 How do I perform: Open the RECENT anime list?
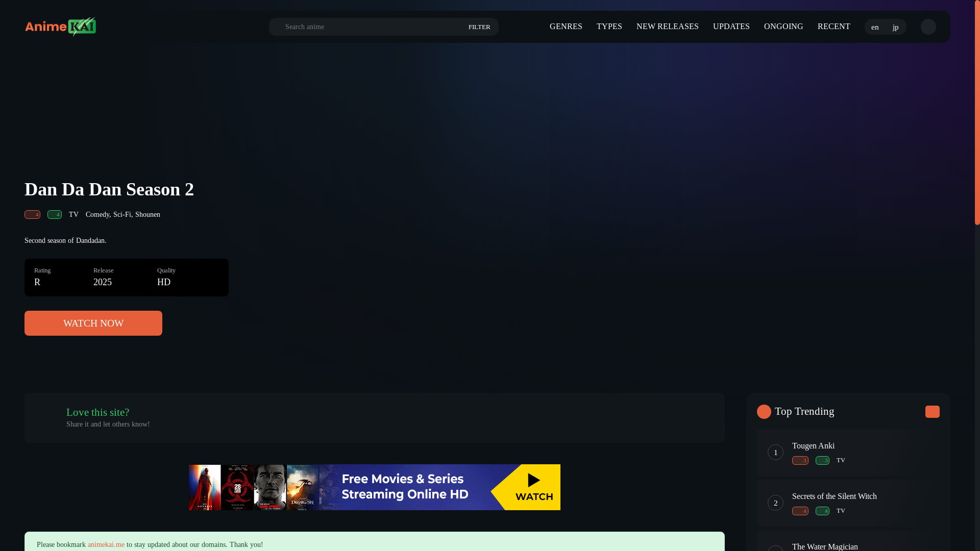pyautogui.click(x=834, y=27)
